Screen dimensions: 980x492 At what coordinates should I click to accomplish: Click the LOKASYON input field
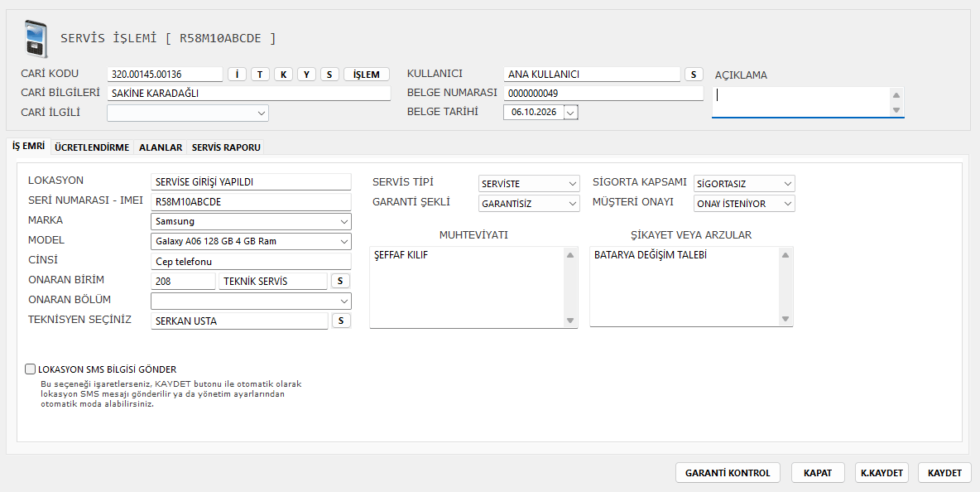[x=252, y=182]
